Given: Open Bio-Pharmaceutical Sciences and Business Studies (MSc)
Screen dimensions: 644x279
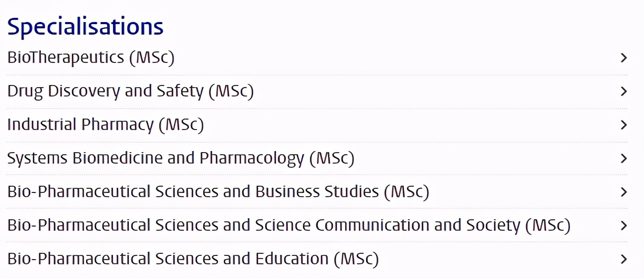Looking at the screenshot, I should point(218,192).
